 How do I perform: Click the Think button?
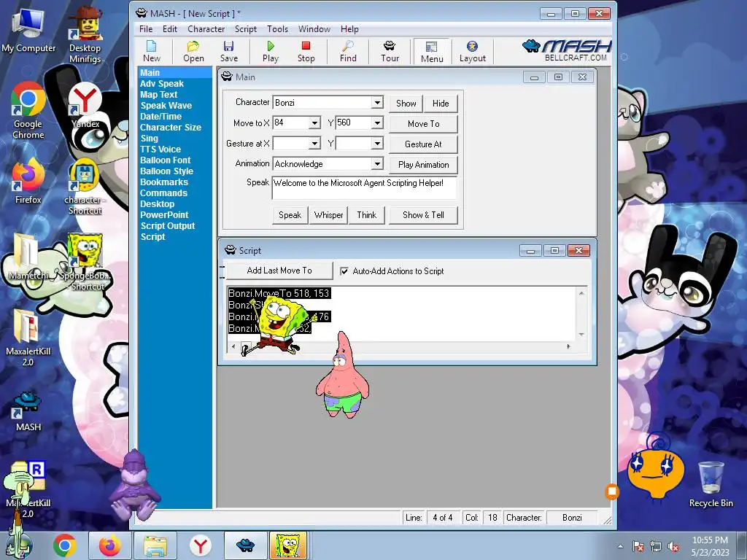[x=366, y=215]
